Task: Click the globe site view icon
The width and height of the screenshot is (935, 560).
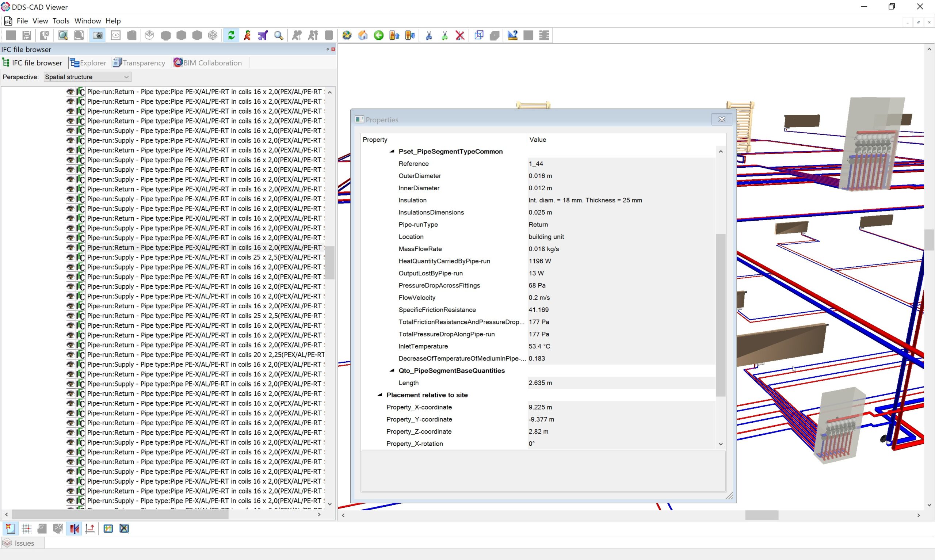Action: pyautogui.click(x=347, y=35)
